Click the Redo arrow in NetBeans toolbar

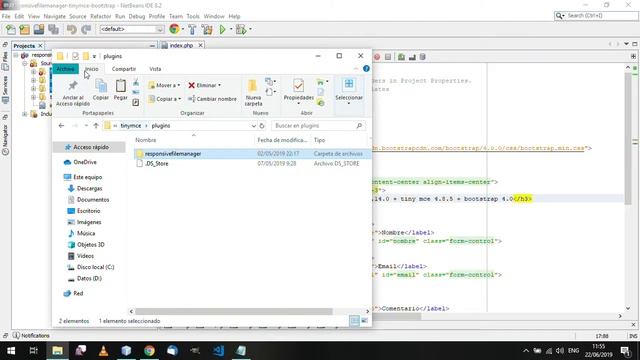[x=86, y=29]
